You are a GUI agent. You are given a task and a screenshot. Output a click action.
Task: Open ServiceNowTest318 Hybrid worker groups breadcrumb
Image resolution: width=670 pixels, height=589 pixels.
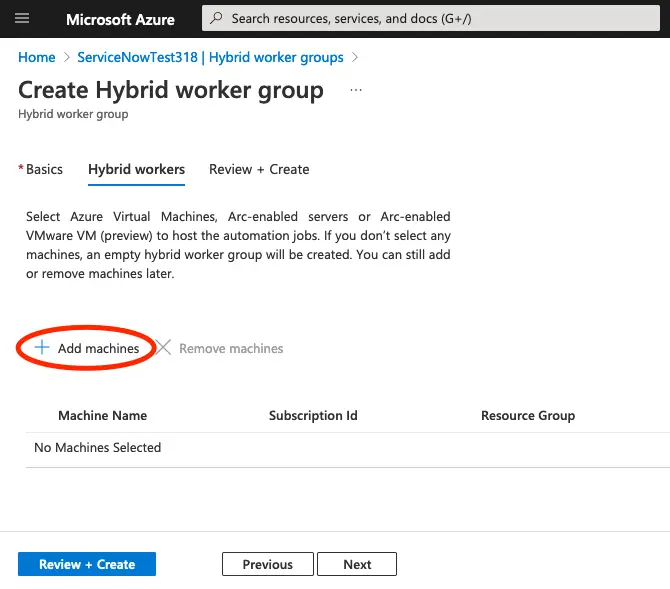(210, 57)
